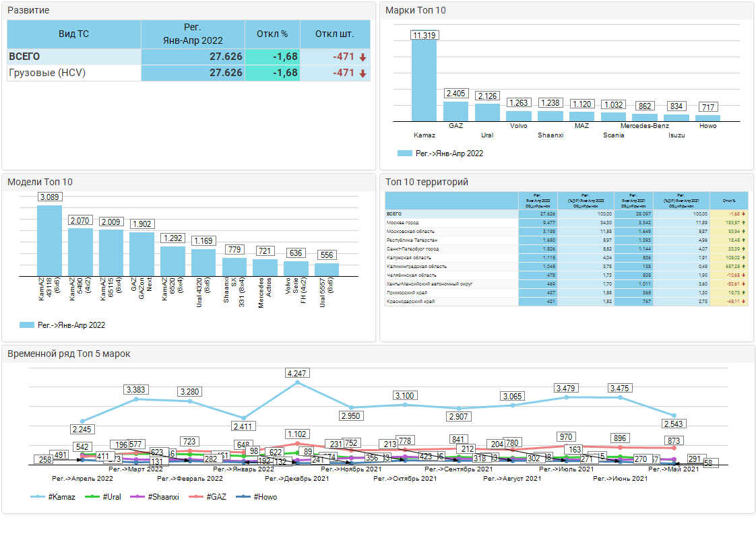Click the Откл шт. column header

pyautogui.click(x=334, y=34)
